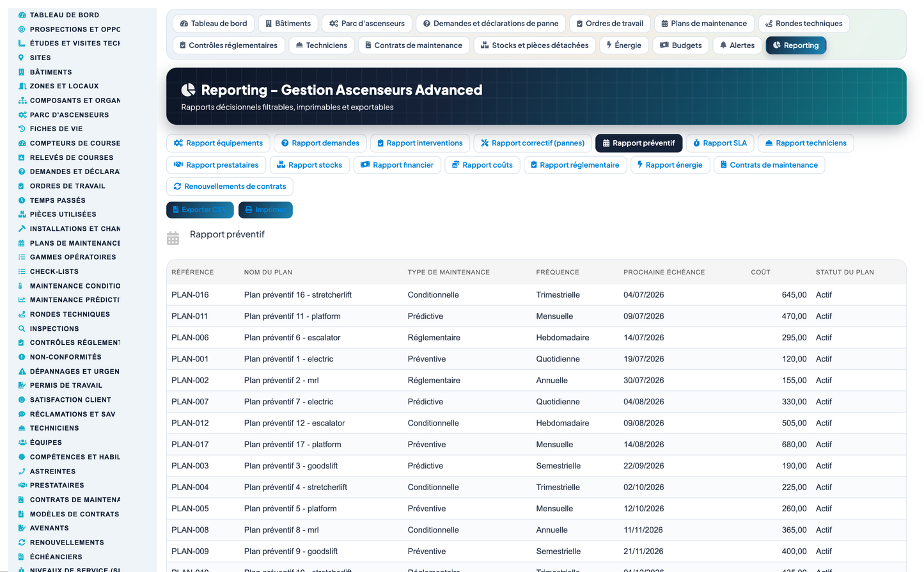924x572 pixels.
Task: Click the Rapport correctif tools icon
Action: [485, 143]
